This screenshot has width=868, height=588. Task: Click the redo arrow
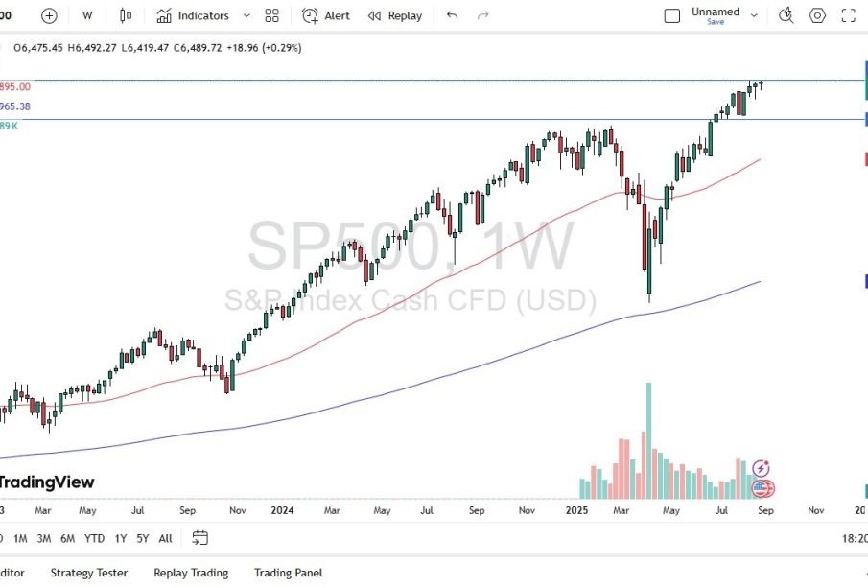coord(483,15)
